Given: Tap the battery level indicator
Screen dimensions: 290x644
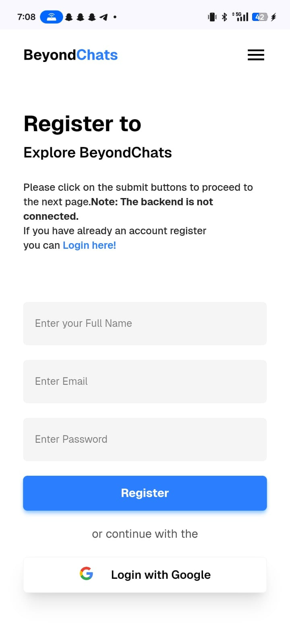Looking at the screenshot, I should (x=260, y=17).
